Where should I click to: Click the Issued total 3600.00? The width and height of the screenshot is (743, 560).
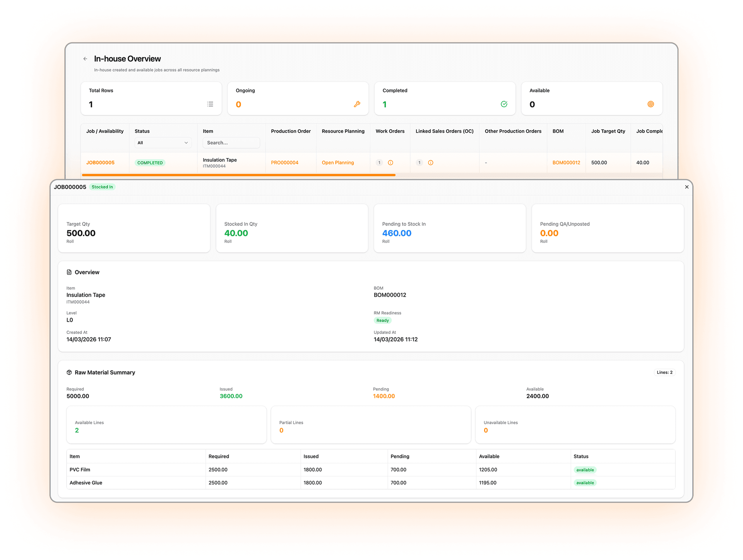coord(231,396)
